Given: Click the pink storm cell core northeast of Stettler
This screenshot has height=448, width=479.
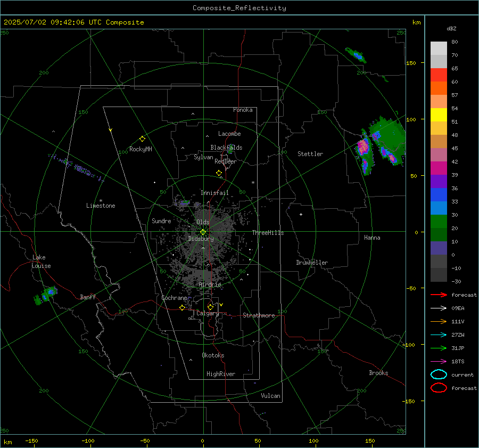Looking at the screenshot, I should coord(363,146).
